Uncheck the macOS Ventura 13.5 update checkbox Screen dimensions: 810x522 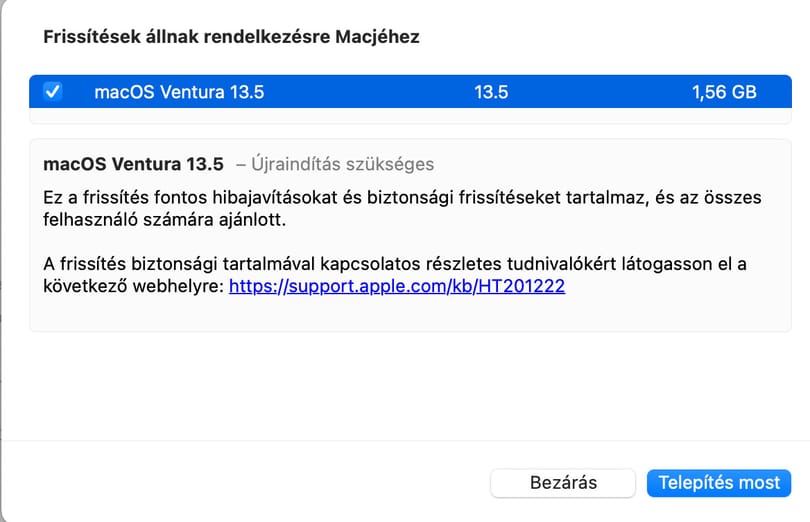click(52, 91)
